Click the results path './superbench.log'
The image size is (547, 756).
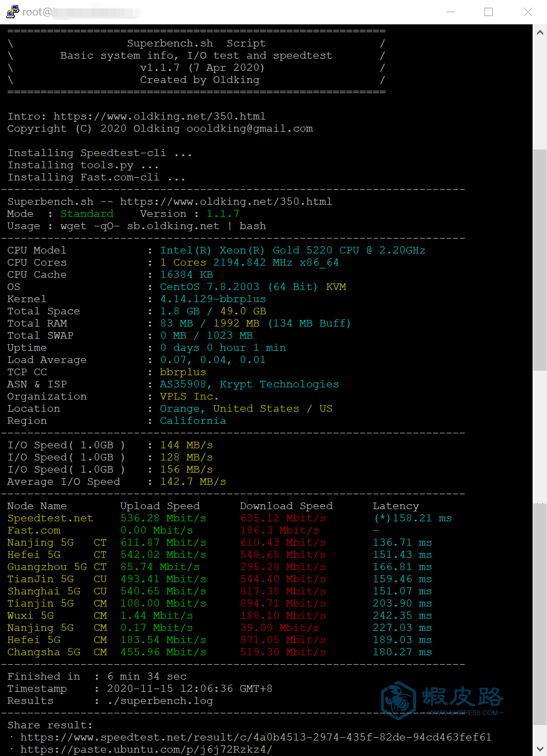coord(160,701)
